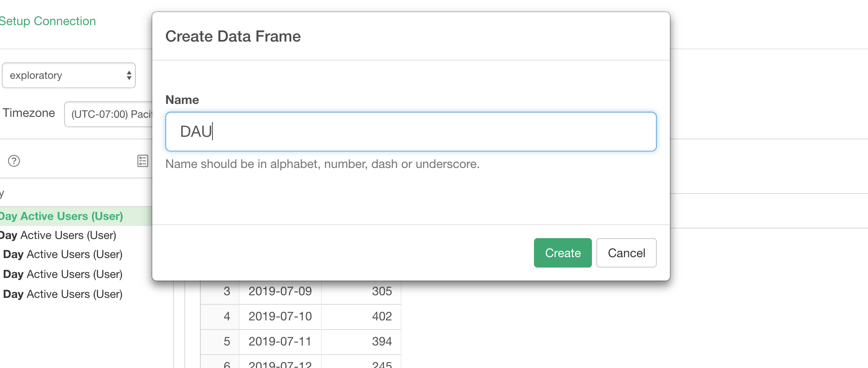The height and width of the screenshot is (368, 868).
Task: Confirm with the green Create button
Action: (x=563, y=253)
